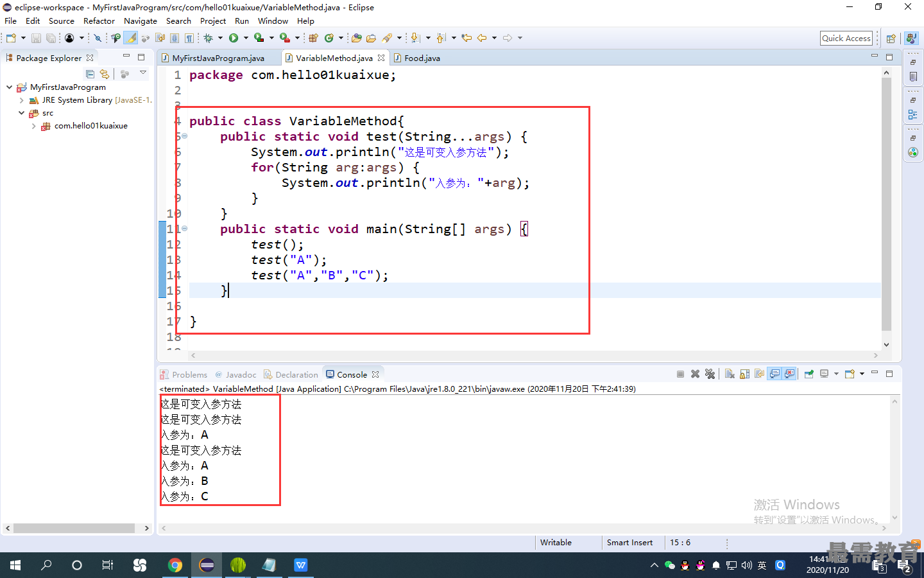Click the Open Console icon
Viewport: 924px width, 578px height.
click(x=850, y=374)
